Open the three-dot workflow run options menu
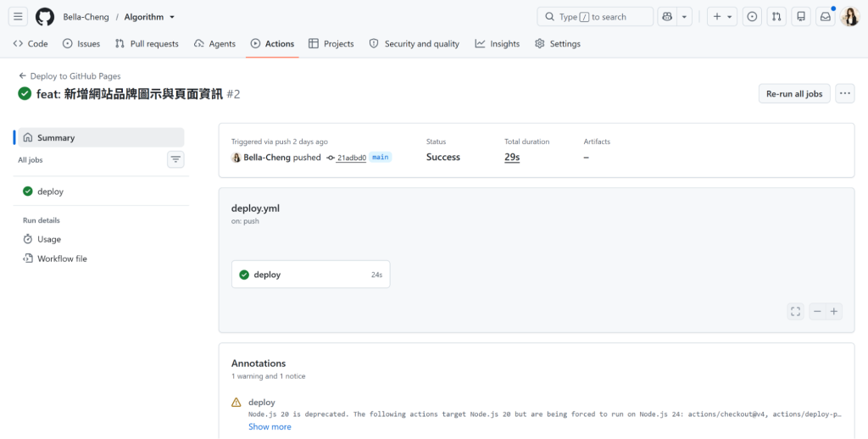 point(845,93)
